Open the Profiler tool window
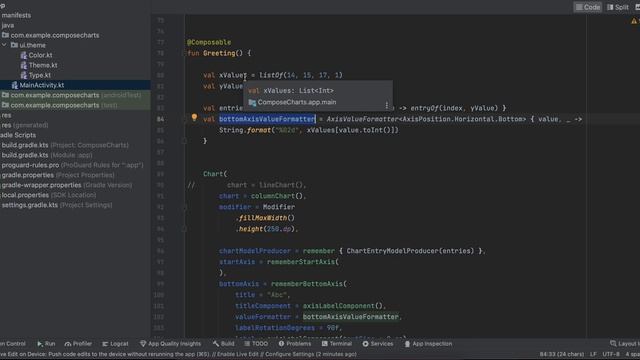640x360 pixels. (78, 344)
